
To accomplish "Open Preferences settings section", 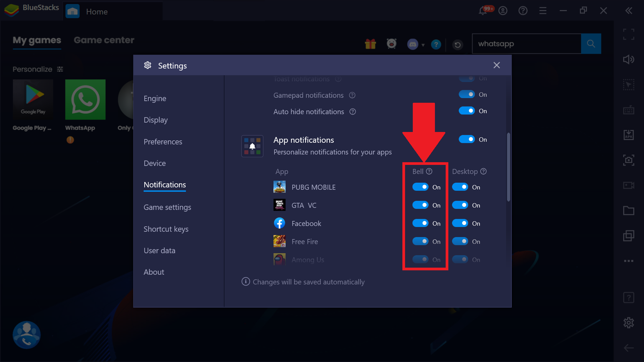I will click(163, 142).
